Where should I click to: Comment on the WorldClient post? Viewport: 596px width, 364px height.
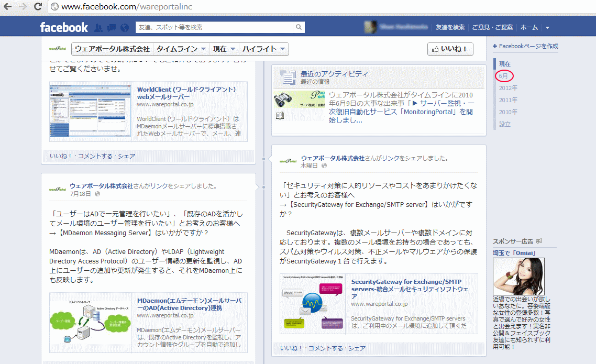pyautogui.click(x=95, y=156)
